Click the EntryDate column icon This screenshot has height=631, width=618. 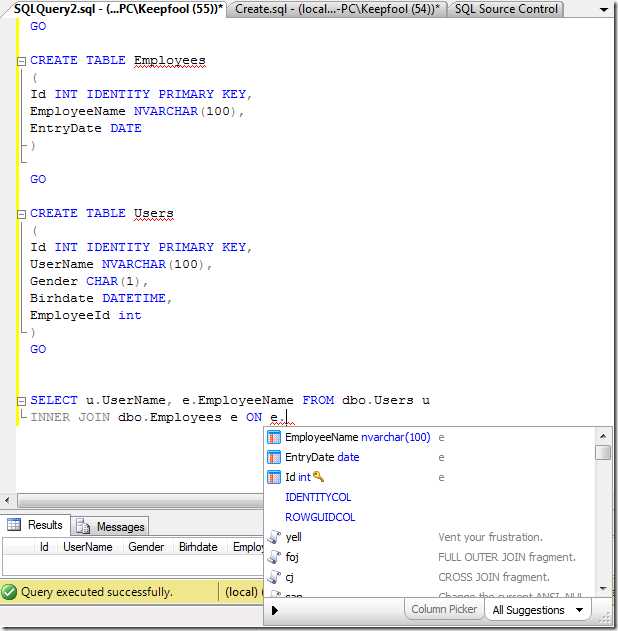pyautogui.click(x=274, y=457)
